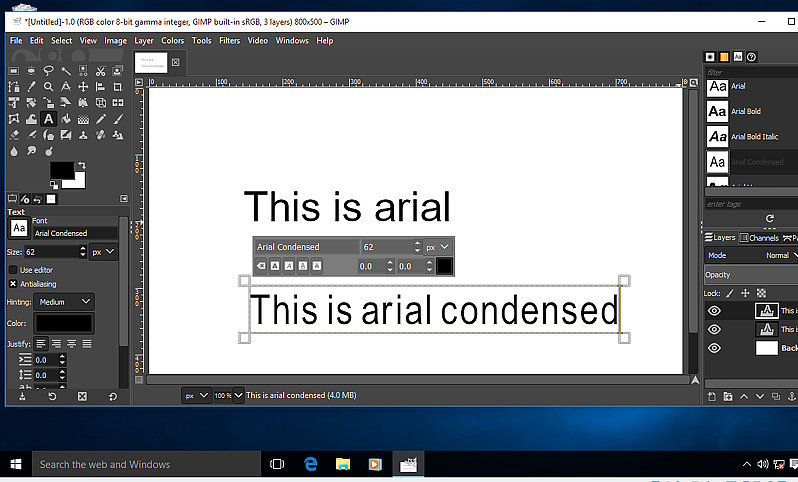Hide the second text layer eye

(714, 329)
